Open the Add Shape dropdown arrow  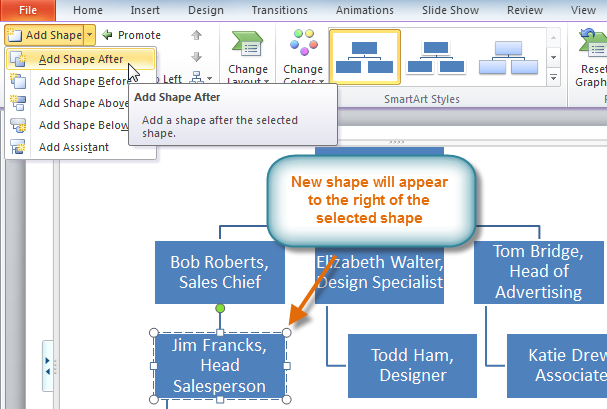pyautogui.click(x=89, y=35)
